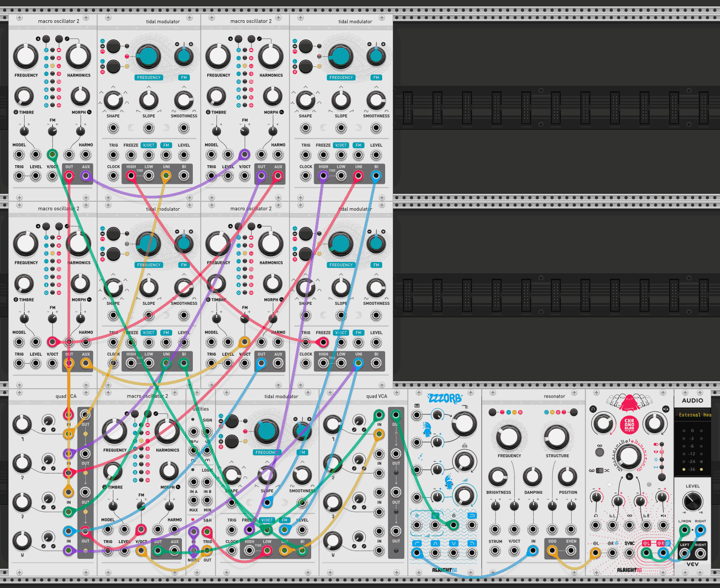This screenshot has height=588, width=720.
Task: Click the resonator DAMPING knob
Action: pos(533,477)
